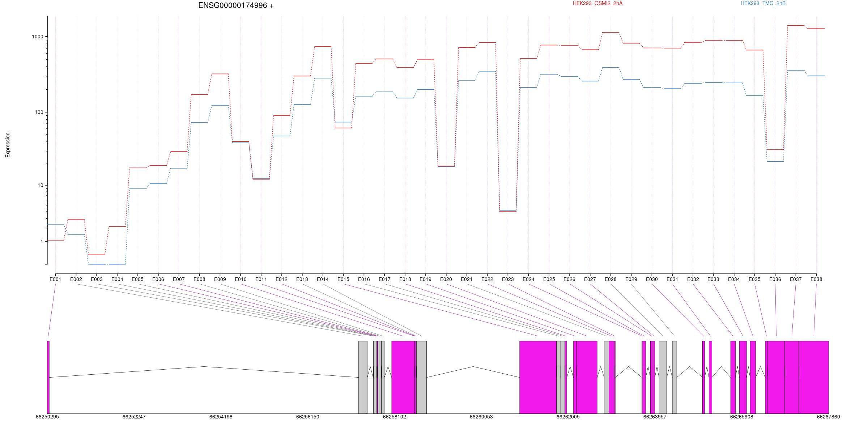Click the E007 exon label
868x434 pixels.
point(179,279)
